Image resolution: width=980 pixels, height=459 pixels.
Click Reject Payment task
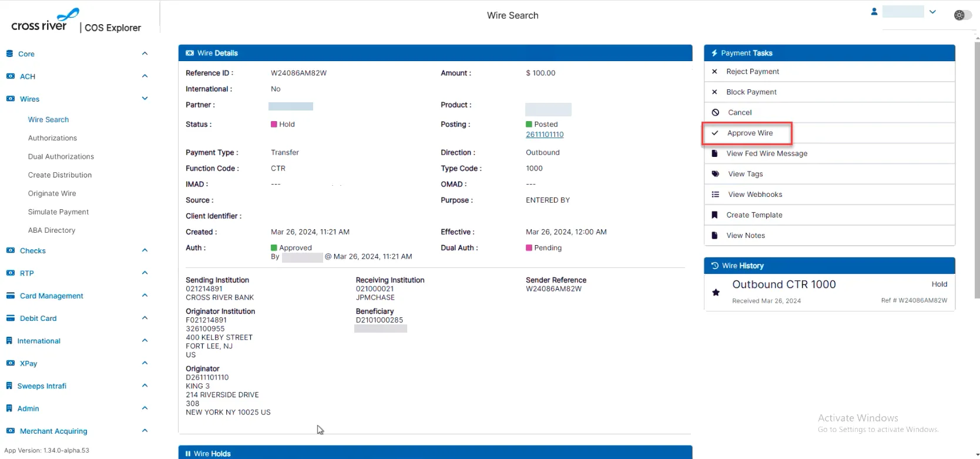click(830, 72)
